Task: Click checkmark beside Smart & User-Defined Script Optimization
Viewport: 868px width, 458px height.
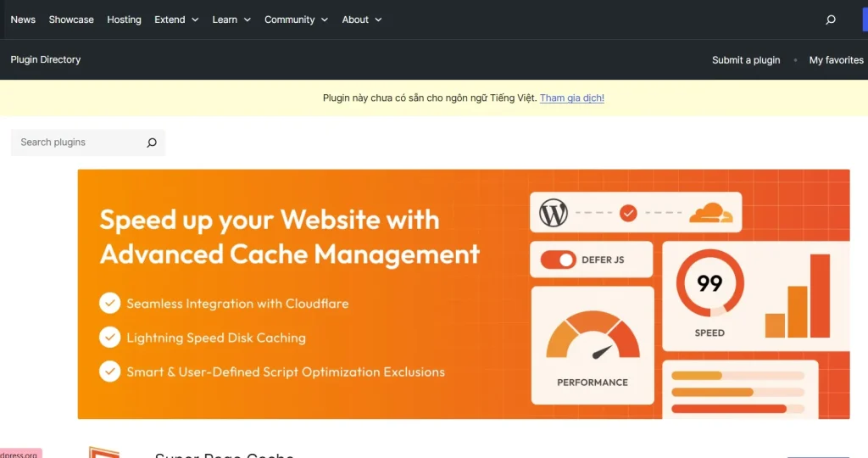Action: point(109,371)
